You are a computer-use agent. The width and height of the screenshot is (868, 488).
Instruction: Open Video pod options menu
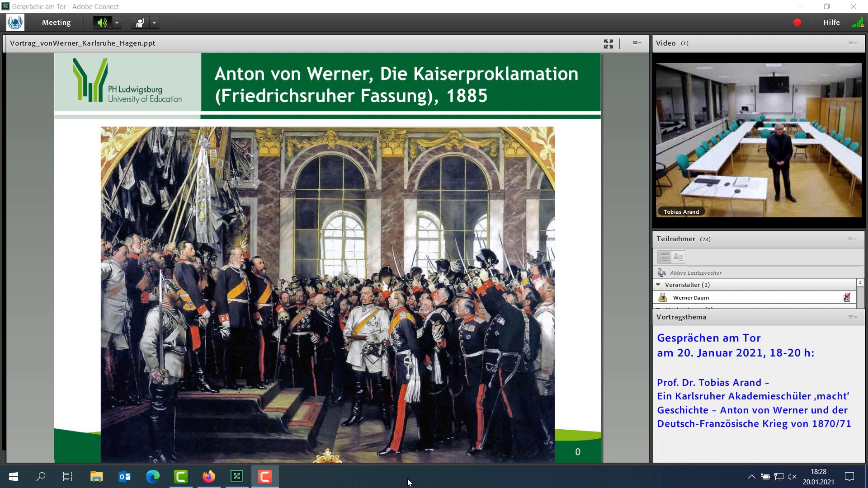[x=852, y=43]
